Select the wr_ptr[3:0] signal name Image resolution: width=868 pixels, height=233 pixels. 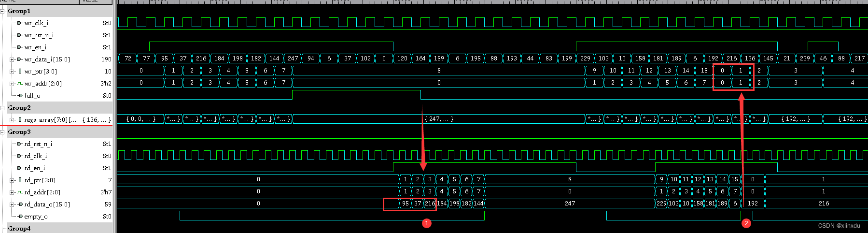(x=41, y=71)
